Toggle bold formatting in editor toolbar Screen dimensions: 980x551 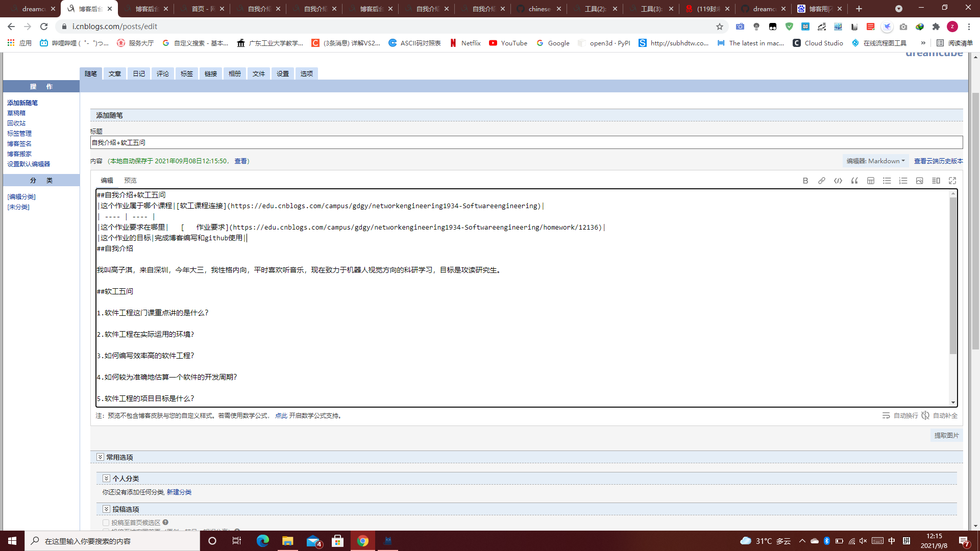click(x=805, y=181)
